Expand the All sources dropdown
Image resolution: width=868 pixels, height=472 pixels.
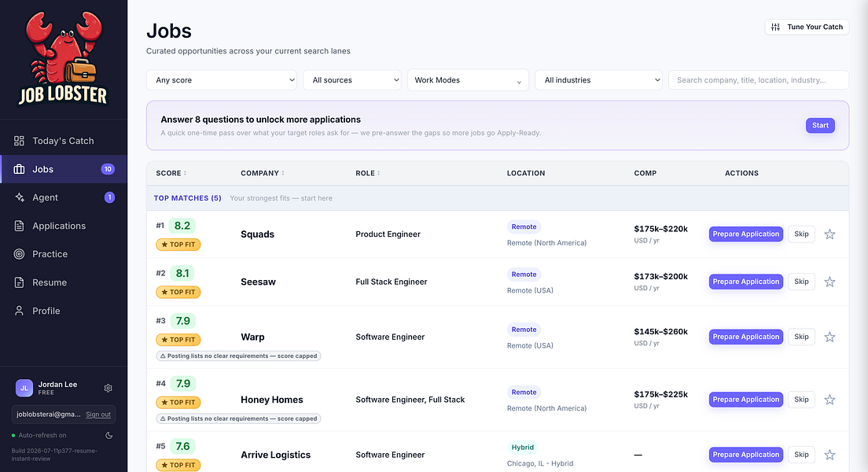coord(352,79)
